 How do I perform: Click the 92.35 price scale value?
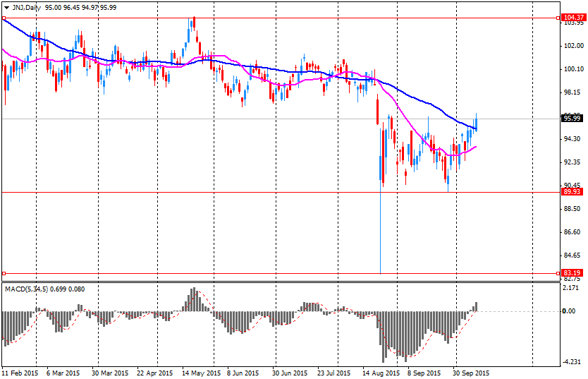click(573, 162)
